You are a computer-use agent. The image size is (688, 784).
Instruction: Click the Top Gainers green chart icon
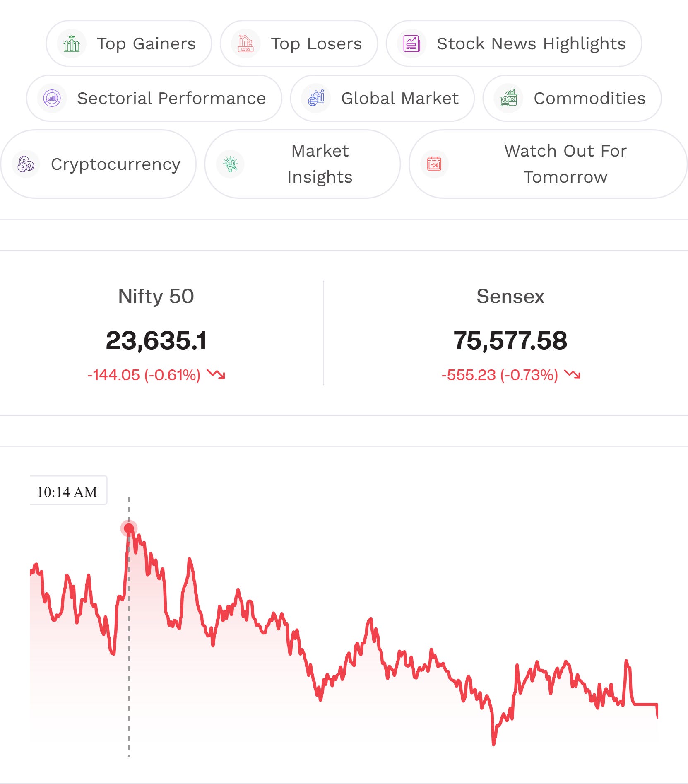point(72,43)
